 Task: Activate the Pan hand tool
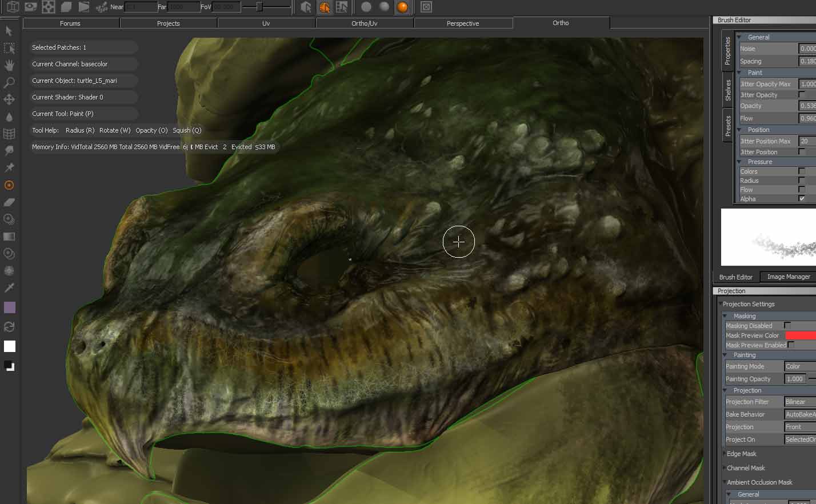point(9,66)
